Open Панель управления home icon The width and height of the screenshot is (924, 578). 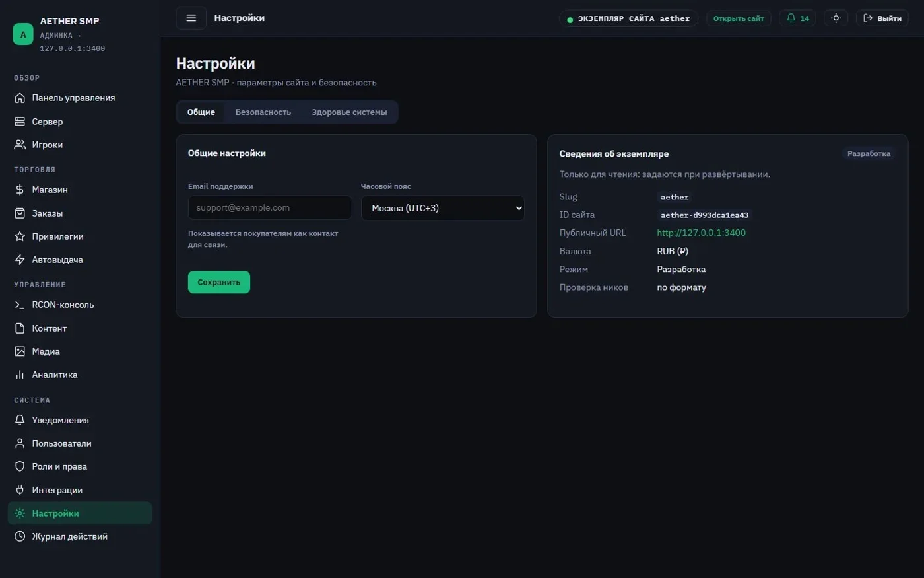pos(20,98)
